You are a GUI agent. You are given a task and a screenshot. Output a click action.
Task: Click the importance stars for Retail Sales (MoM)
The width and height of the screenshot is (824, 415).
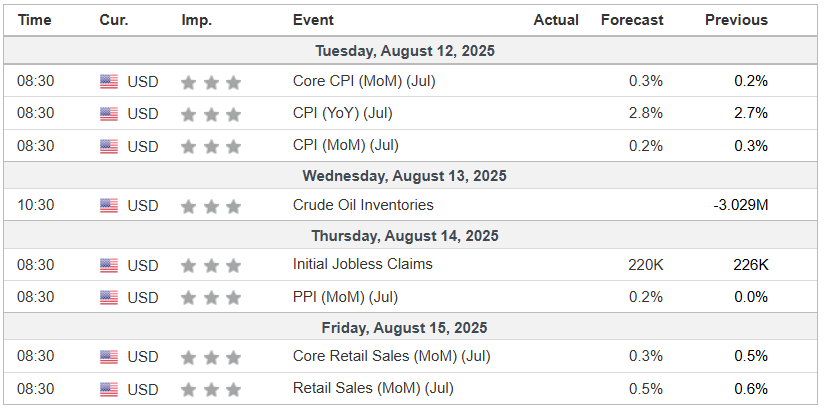pos(211,389)
